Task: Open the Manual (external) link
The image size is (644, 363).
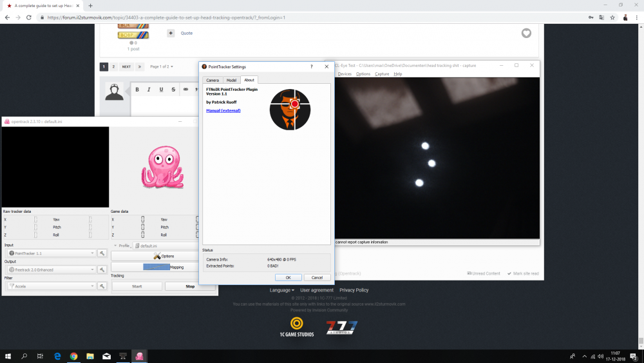Action: [223, 110]
